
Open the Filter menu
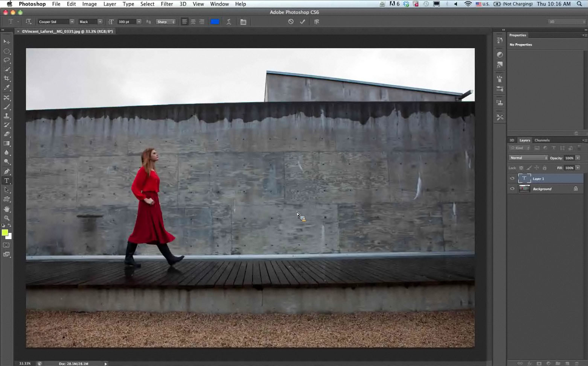(167, 4)
